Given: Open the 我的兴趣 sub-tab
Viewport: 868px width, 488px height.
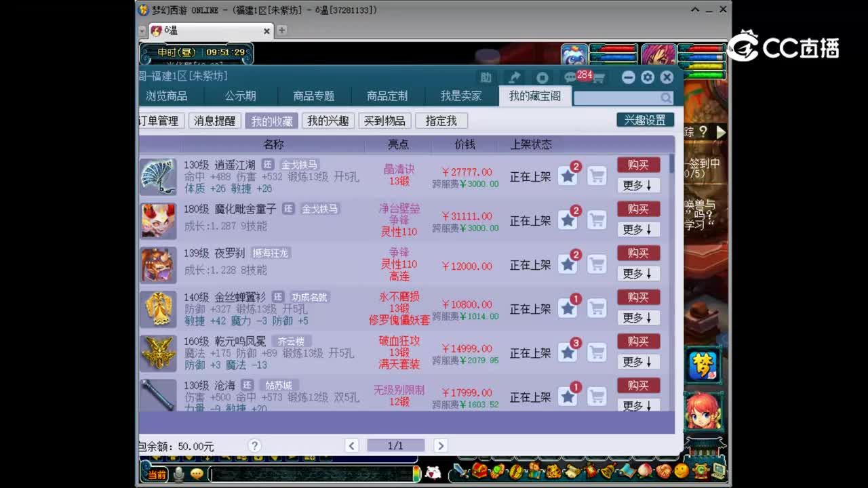Looking at the screenshot, I should click(328, 121).
